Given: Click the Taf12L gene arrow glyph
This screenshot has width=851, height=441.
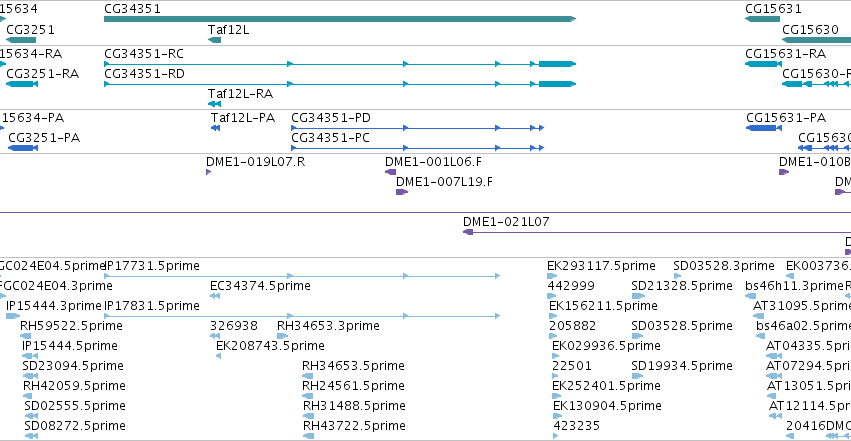Looking at the screenshot, I should point(214,40).
